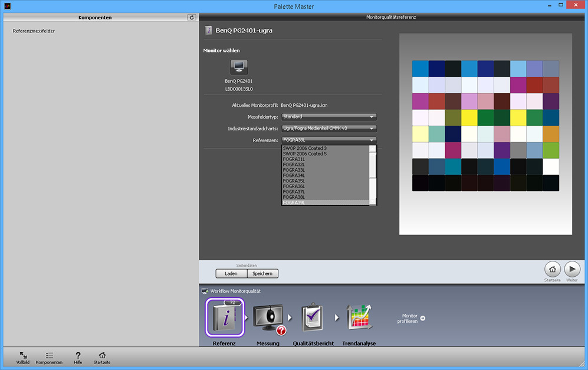
Task: Click Startseite house icon in bottom toolbar
Action: [102, 358]
